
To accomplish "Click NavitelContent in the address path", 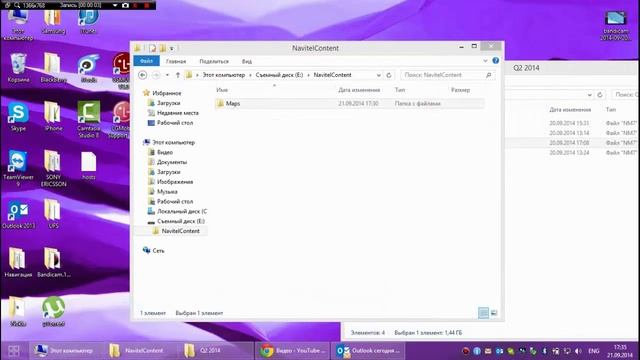I will pos(332,75).
